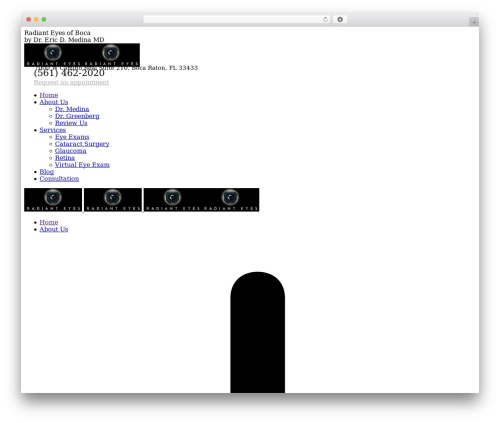Open Glaucoma link
This screenshot has height=423, width=500.
pos(71,151)
